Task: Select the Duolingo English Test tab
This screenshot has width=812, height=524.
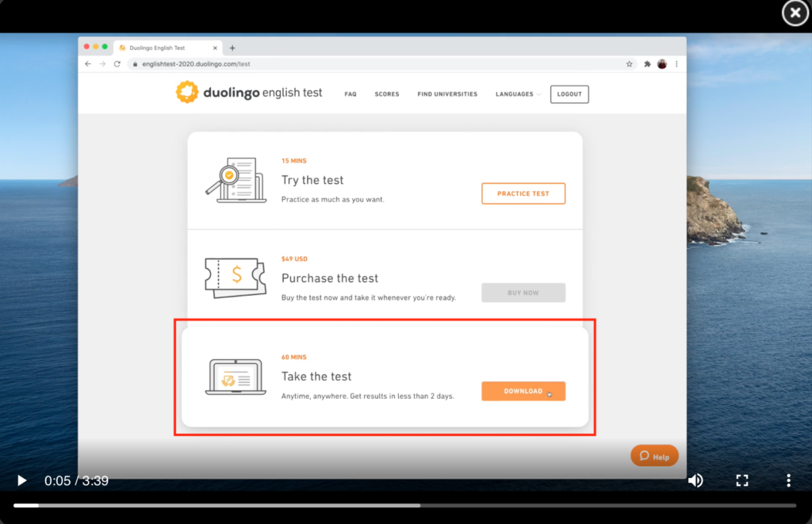Action: tap(167, 48)
